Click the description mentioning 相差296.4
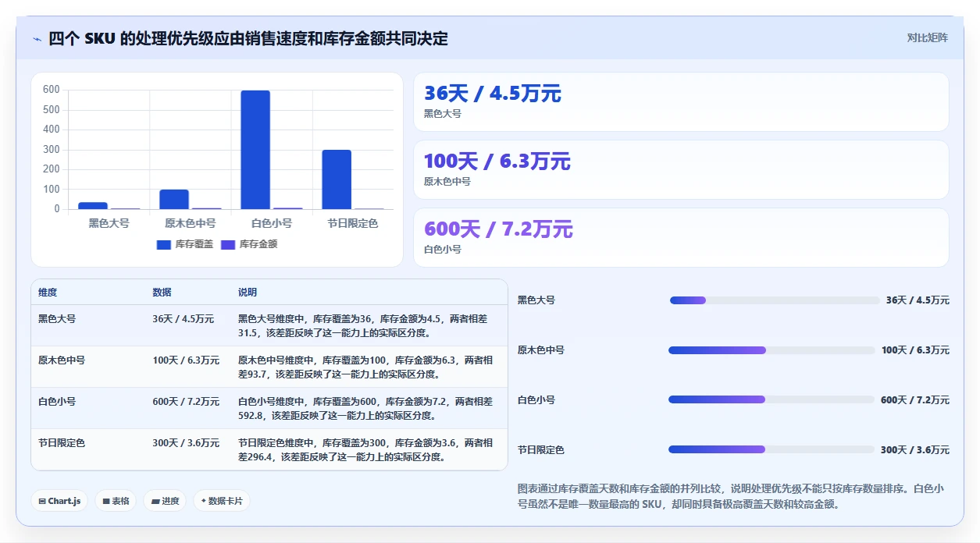The height and width of the screenshot is (543, 980). tap(365, 450)
